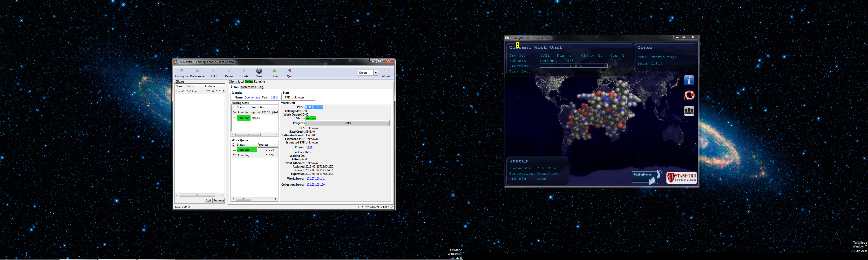This screenshot has width=868, height=260.
Task: Open the Preferences toolbar button
Action: click(197, 73)
